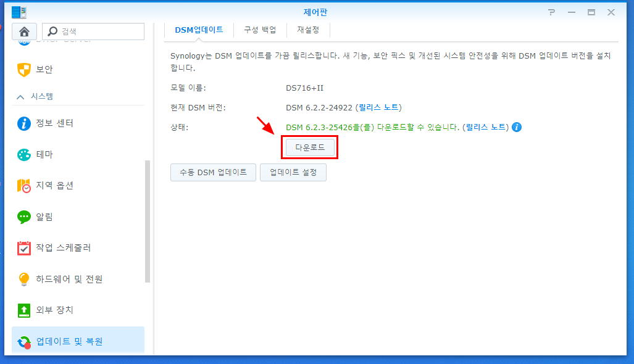Select 지역 옵션 in the sidebar
This screenshot has width=634, height=364.
tap(78, 186)
